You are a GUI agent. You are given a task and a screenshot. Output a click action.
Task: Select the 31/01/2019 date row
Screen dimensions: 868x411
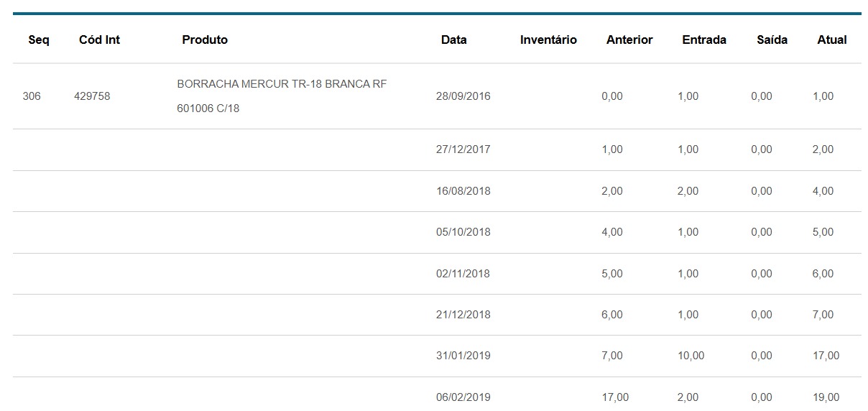pos(463,356)
